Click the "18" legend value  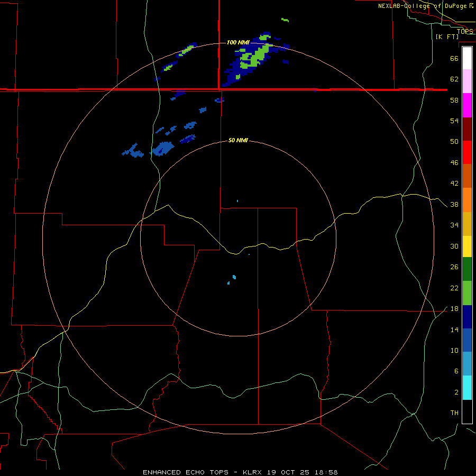coord(454,309)
